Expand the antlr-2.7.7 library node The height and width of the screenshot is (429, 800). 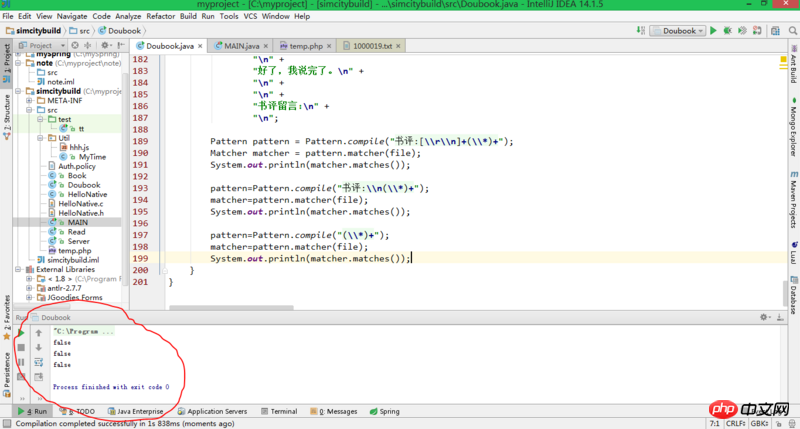(x=30, y=288)
